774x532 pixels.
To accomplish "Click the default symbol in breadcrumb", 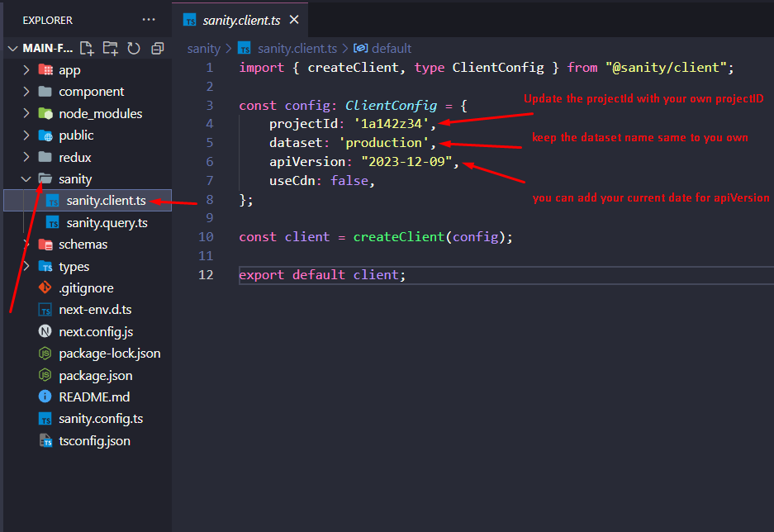I will coord(391,49).
